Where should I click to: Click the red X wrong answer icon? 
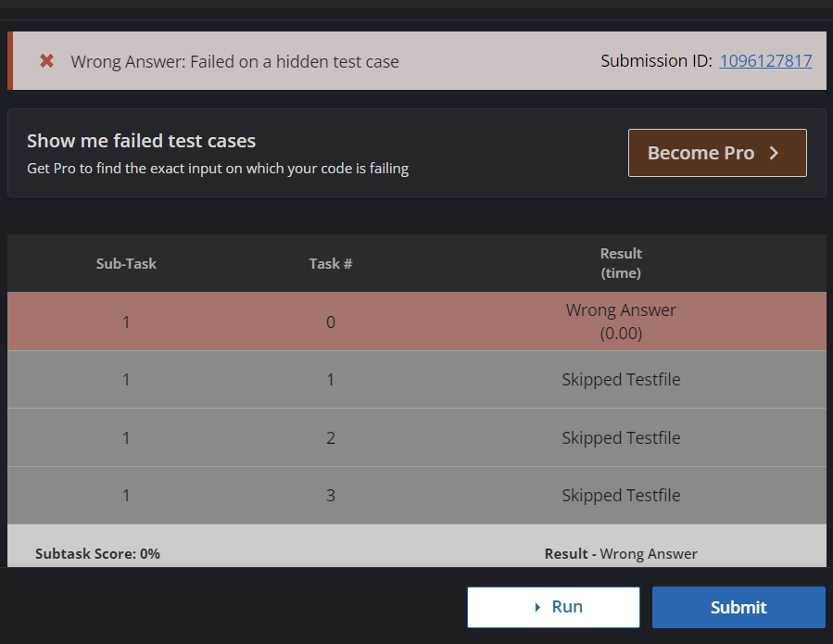46,61
